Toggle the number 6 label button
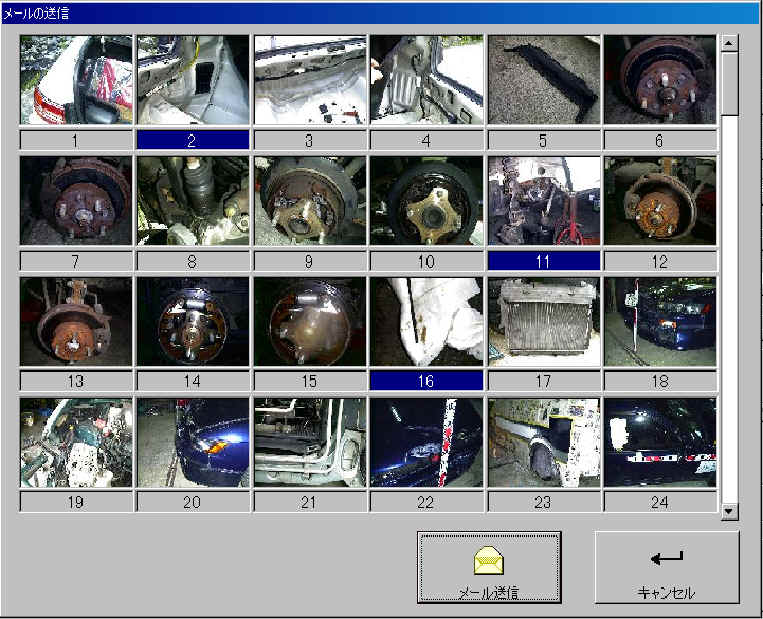763x619 pixels. pyautogui.click(x=660, y=140)
